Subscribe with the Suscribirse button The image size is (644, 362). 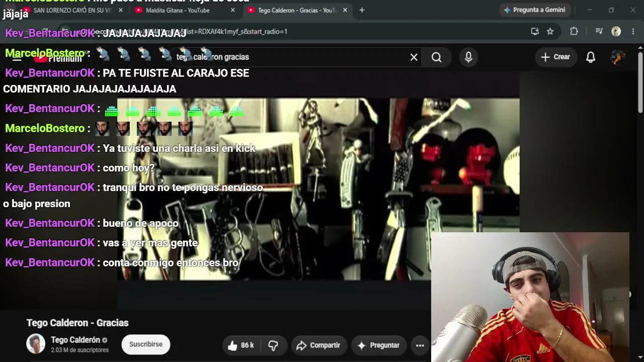pyautogui.click(x=146, y=344)
